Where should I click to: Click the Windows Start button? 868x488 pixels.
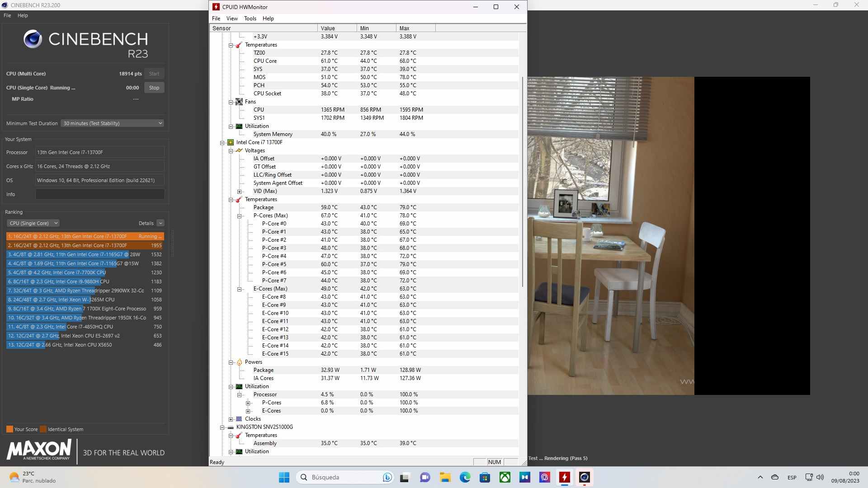(284, 477)
